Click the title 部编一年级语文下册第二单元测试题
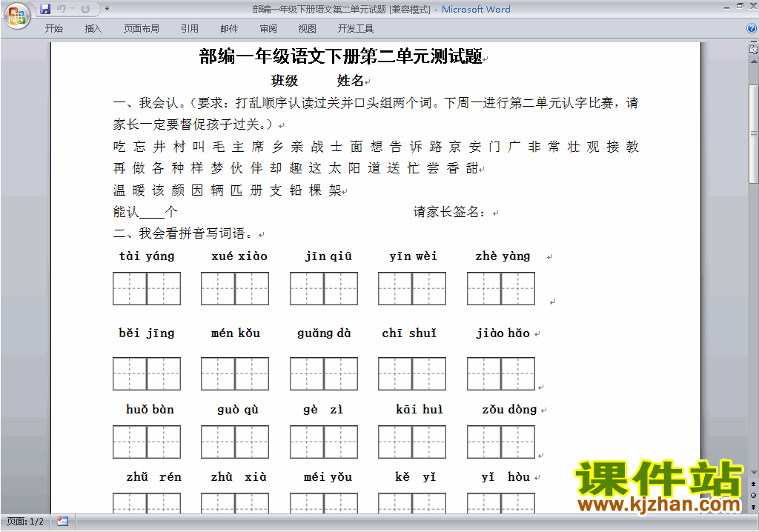The image size is (759, 532). coord(341,56)
